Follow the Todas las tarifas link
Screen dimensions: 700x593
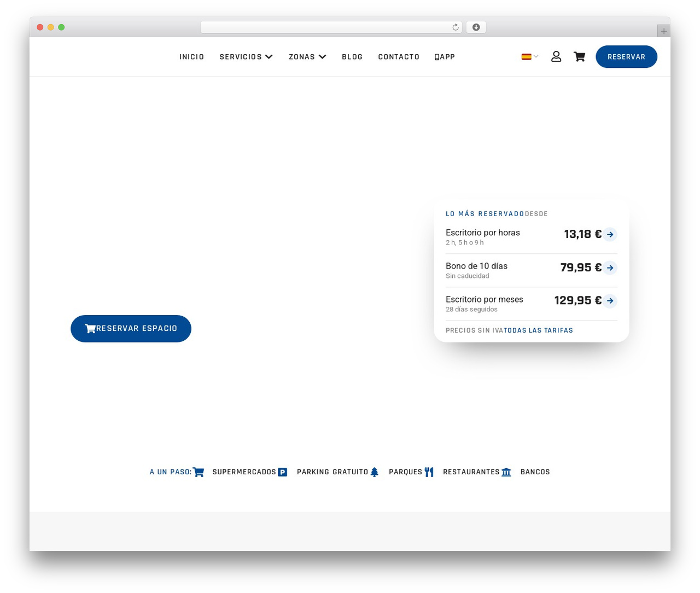tap(538, 330)
